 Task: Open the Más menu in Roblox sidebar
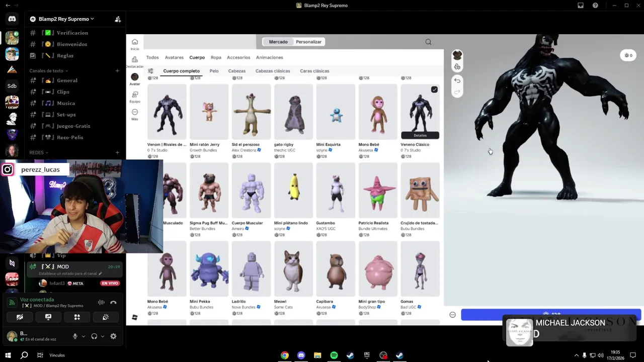coord(135,115)
